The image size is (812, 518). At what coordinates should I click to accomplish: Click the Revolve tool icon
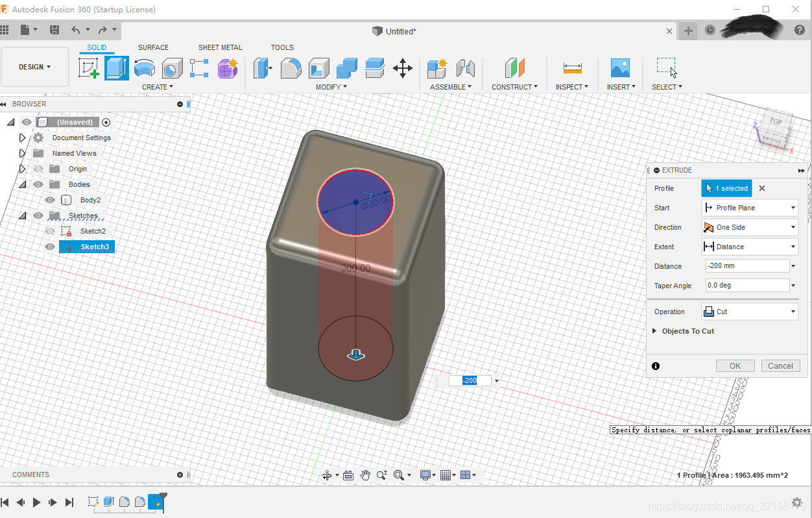click(145, 68)
